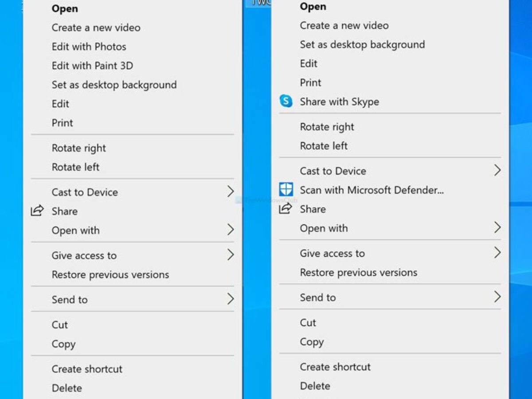532x399 pixels.
Task: Choose Print in the right context menu
Action: pos(310,82)
